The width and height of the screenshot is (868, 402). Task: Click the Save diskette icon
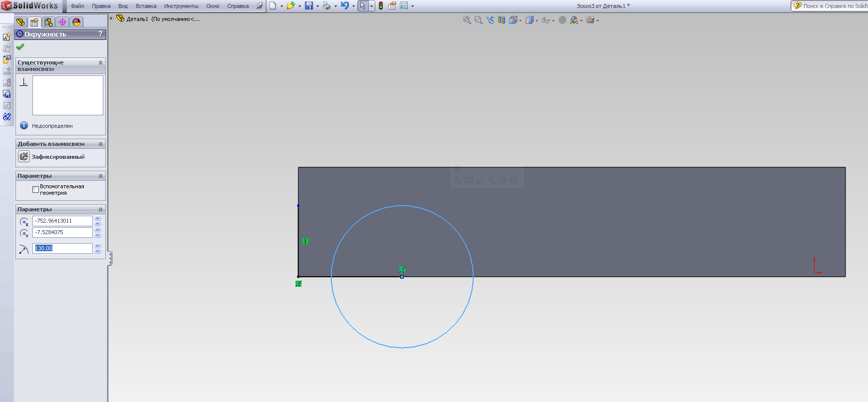coord(309,5)
